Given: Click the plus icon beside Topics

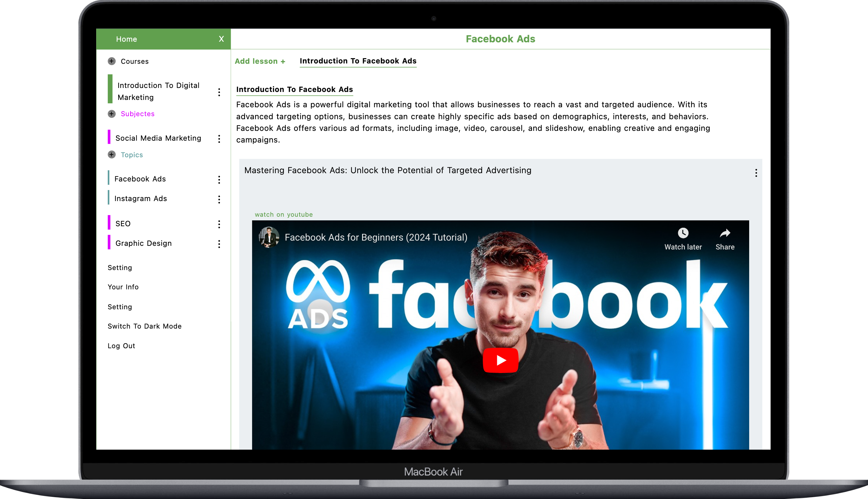Looking at the screenshot, I should click(111, 154).
